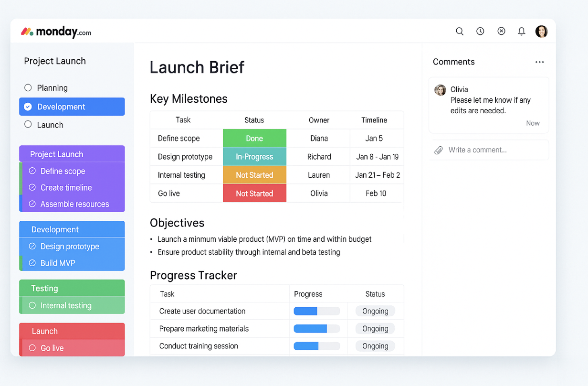Viewport: 588px width, 388px height.
Task: Click progress bar for Create user documentation
Action: click(316, 311)
